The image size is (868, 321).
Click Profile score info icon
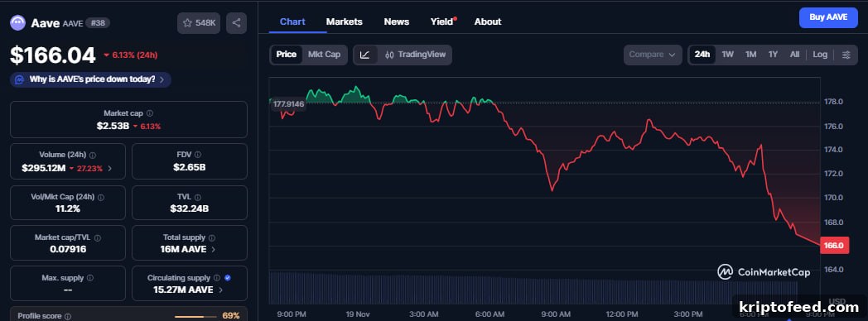68,317
